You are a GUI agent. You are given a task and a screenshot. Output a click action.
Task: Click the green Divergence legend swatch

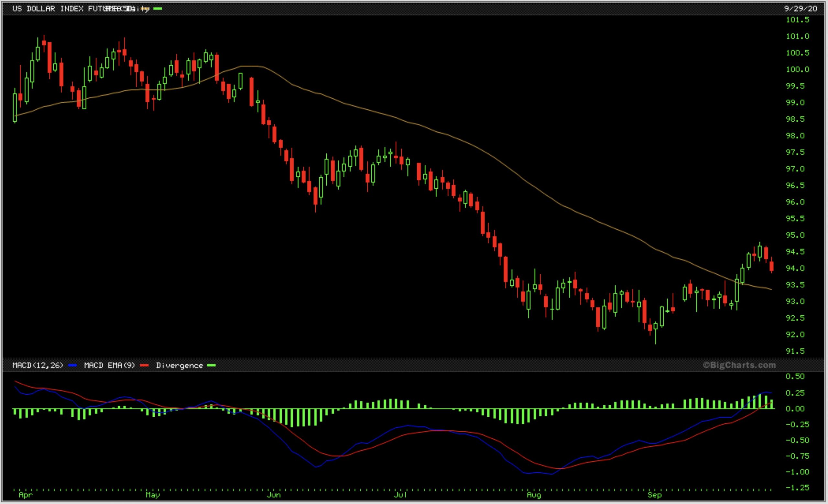211,366
